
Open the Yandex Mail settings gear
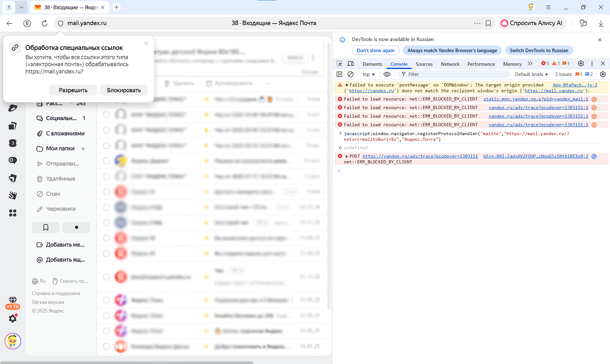tap(13, 318)
